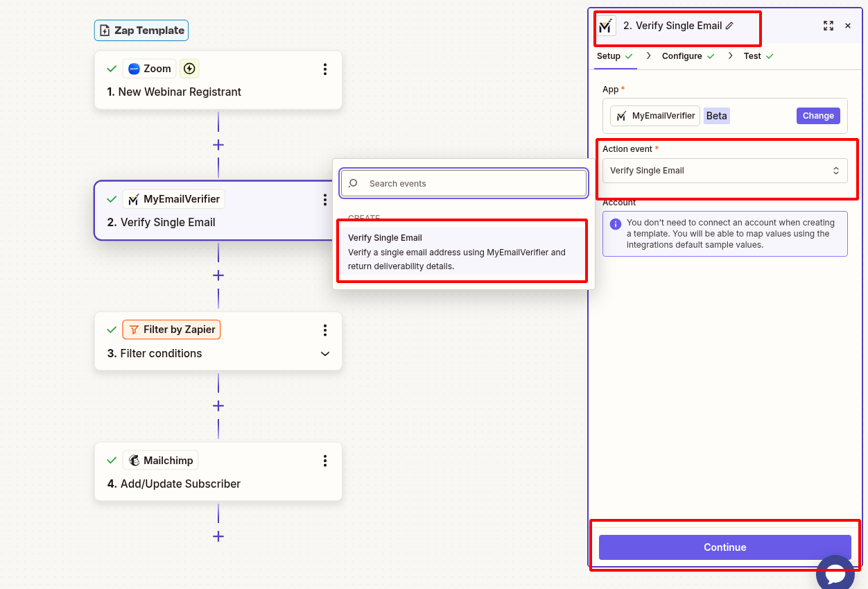
Task: Select the MyEmailVerifier logo in step 2
Action: click(134, 198)
